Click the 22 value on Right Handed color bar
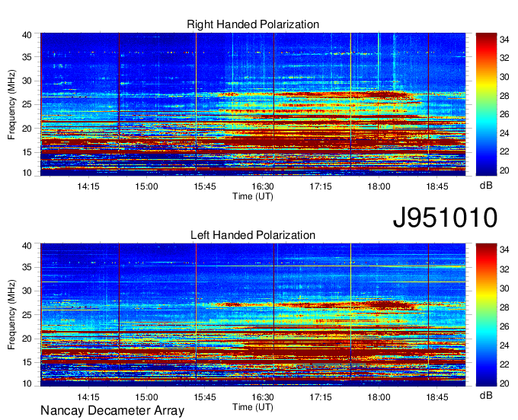Image resolution: width=518 pixels, height=420 pixels. pos(504,151)
